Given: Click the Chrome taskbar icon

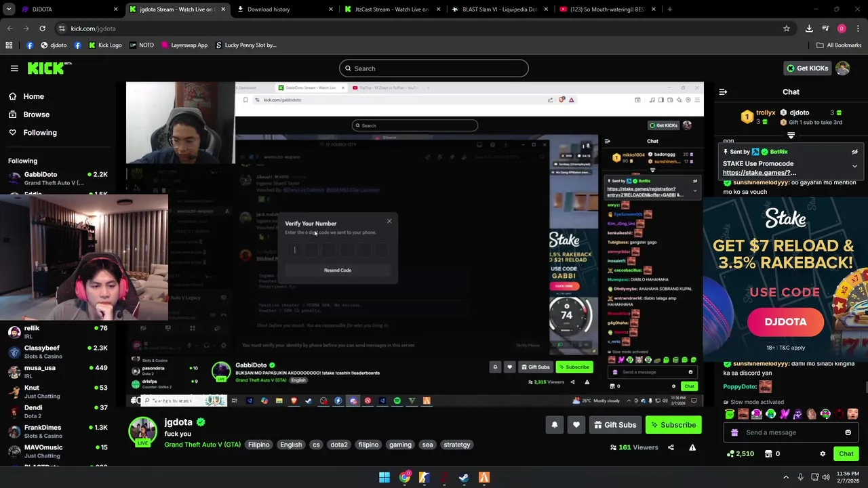Looking at the screenshot, I should pyautogui.click(x=404, y=478).
